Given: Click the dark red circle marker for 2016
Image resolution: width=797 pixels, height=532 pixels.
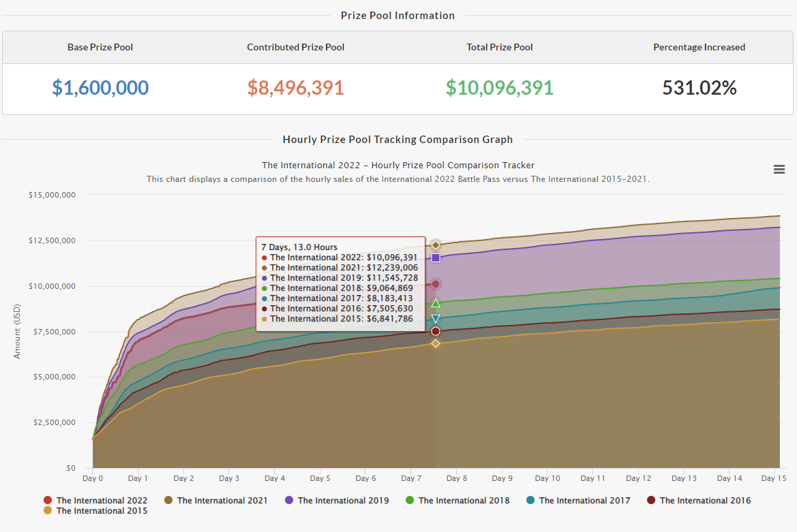Looking at the screenshot, I should 435,330.
